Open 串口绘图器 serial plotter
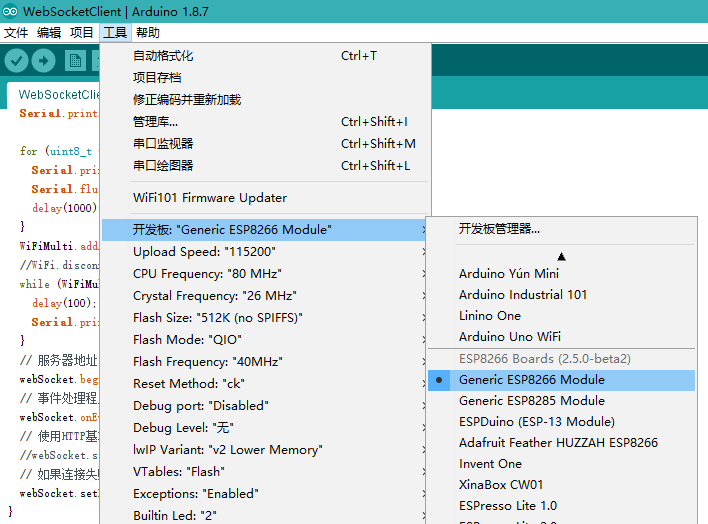 265,166
